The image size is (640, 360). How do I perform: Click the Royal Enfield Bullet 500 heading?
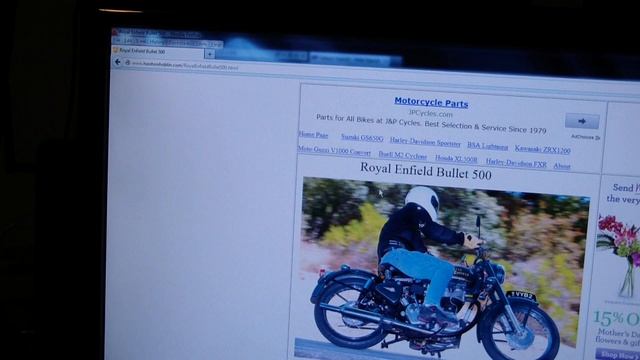[425, 171]
